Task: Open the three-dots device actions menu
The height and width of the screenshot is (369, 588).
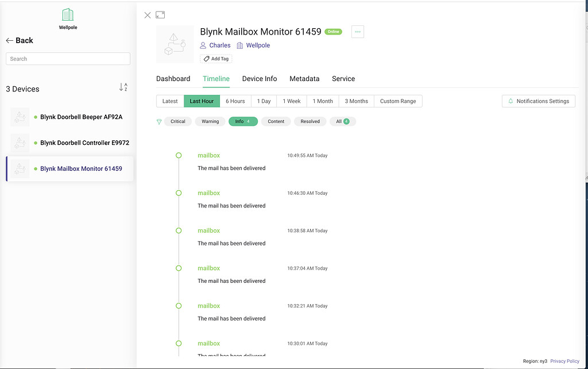Action: tap(358, 32)
